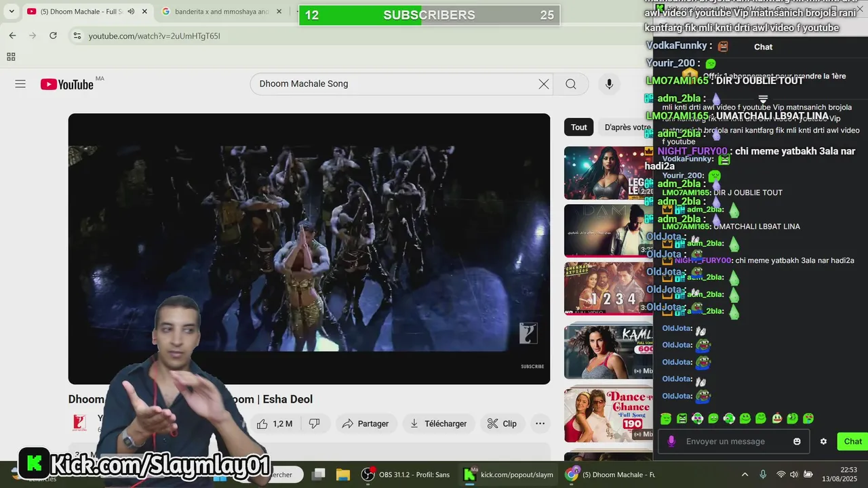Go back in browser history
Image resolution: width=868 pixels, height=488 pixels.
pyautogui.click(x=12, y=36)
